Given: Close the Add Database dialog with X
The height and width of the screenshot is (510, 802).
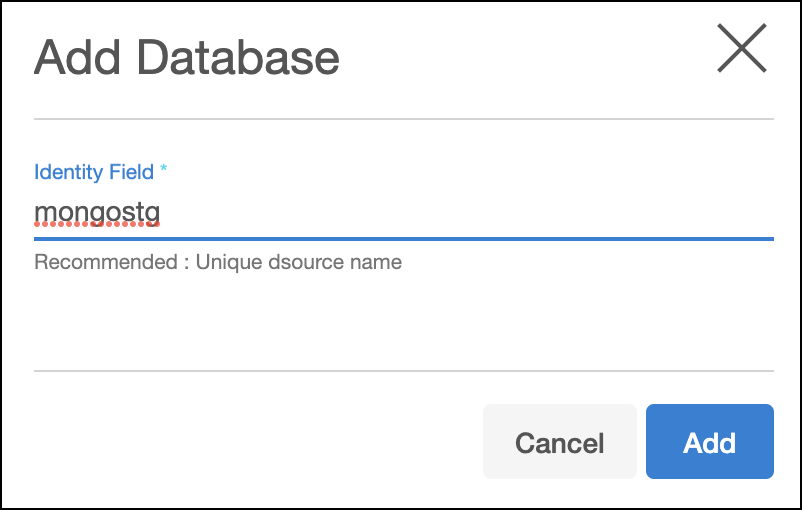Looking at the screenshot, I should tap(741, 48).
